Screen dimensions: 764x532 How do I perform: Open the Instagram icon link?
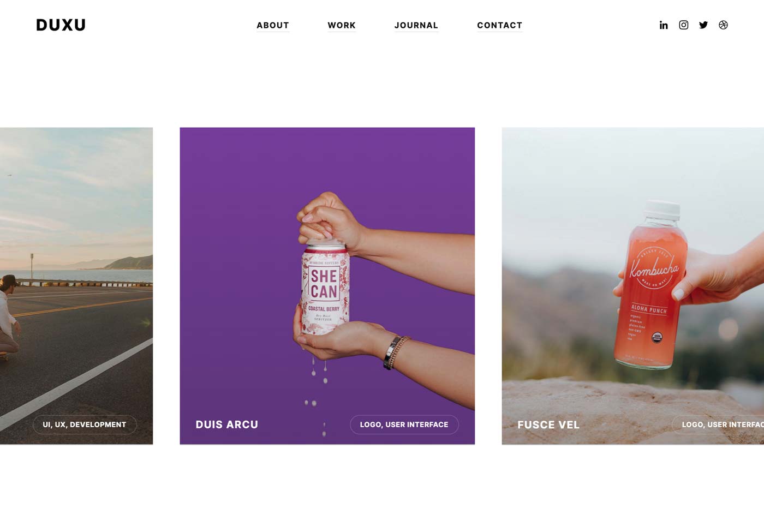pos(683,25)
